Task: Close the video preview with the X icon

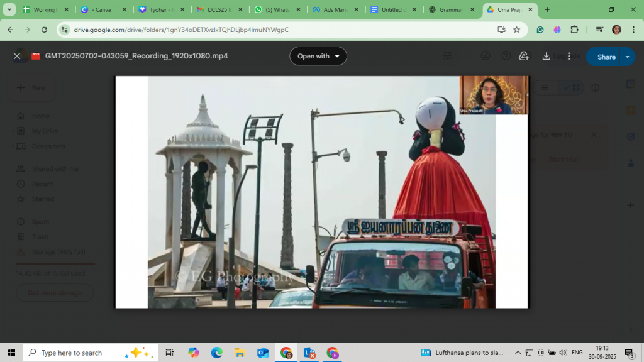Action: [17, 56]
